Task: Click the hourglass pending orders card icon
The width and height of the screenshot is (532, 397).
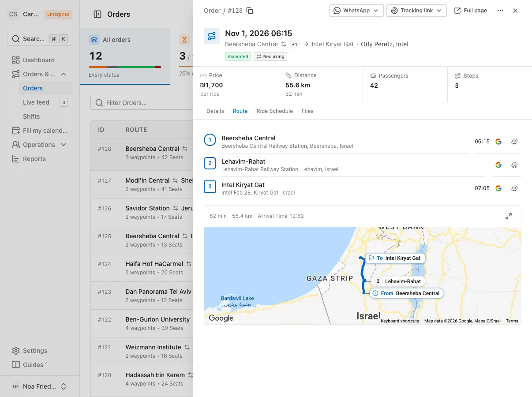Action: point(184,40)
